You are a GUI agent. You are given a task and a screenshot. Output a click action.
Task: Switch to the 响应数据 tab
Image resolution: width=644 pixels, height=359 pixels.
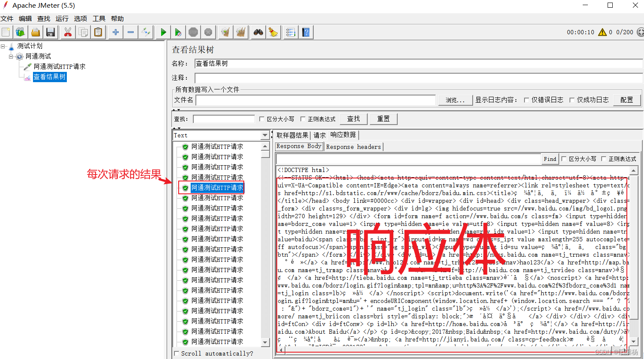[343, 135]
